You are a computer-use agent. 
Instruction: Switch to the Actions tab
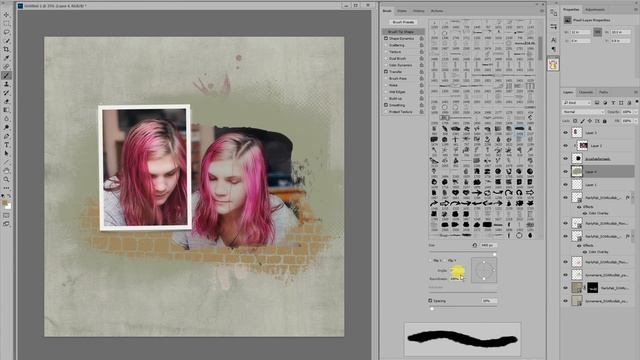click(437, 11)
